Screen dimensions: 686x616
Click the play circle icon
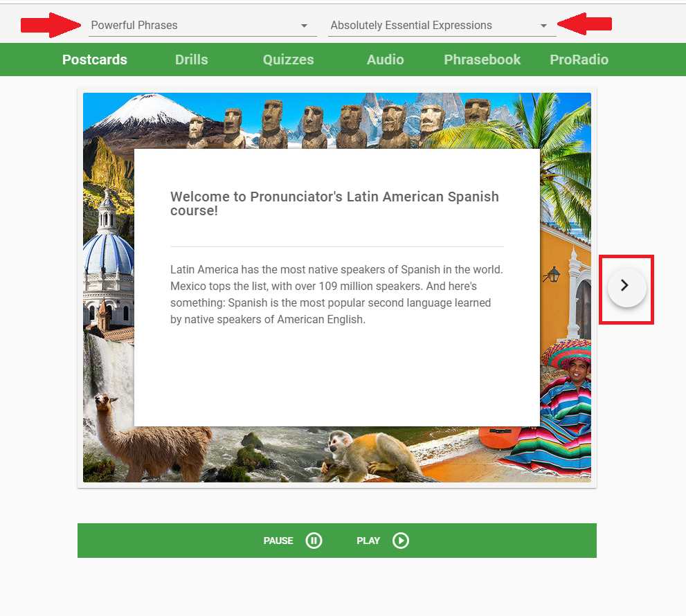[x=401, y=541]
